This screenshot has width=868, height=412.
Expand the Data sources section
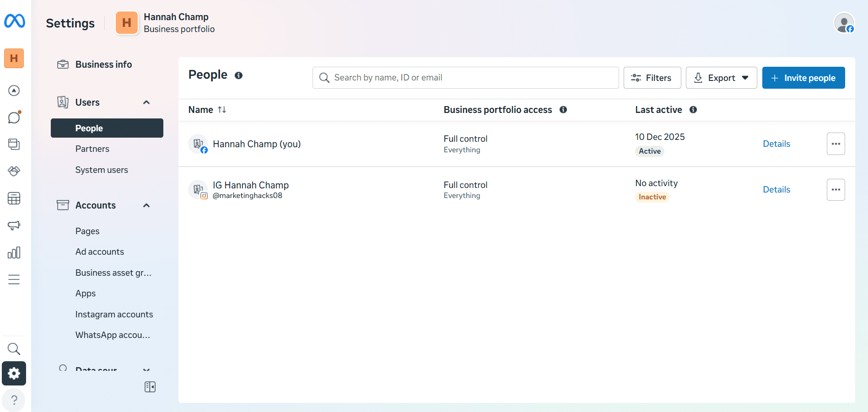(x=146, y=369)
